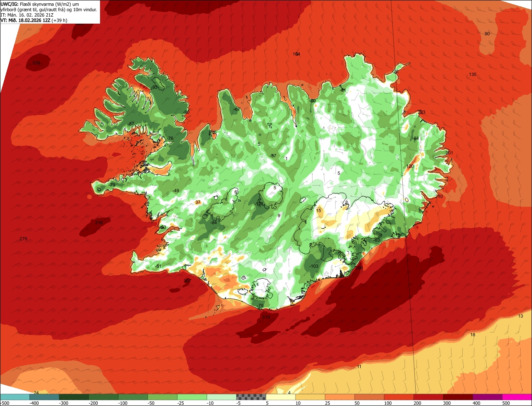The image size is (532, 406).
Task: Click the '-93' value in the Westfjords
Action: click(154, 88)
